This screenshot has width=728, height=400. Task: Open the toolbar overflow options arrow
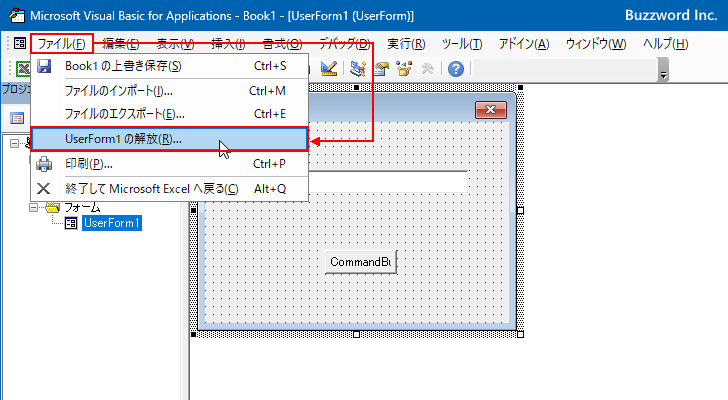pyautogui.click(x=663, y=70)
